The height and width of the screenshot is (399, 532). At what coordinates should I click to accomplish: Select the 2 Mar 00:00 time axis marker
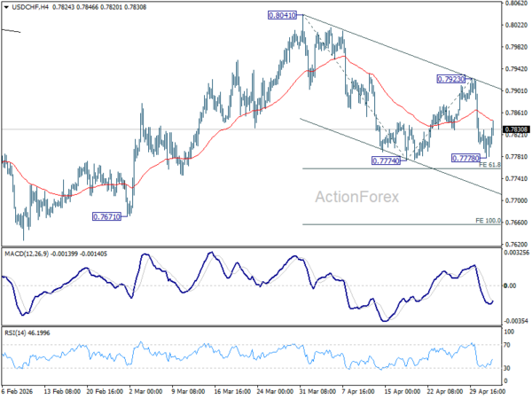tap(146, 392)
